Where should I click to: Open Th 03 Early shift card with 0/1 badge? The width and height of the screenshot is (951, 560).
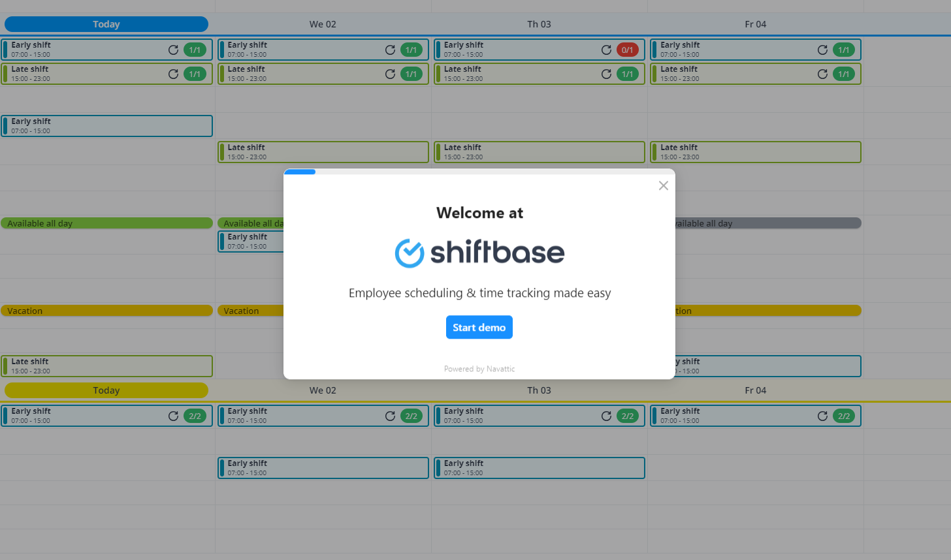pos(539,50)
